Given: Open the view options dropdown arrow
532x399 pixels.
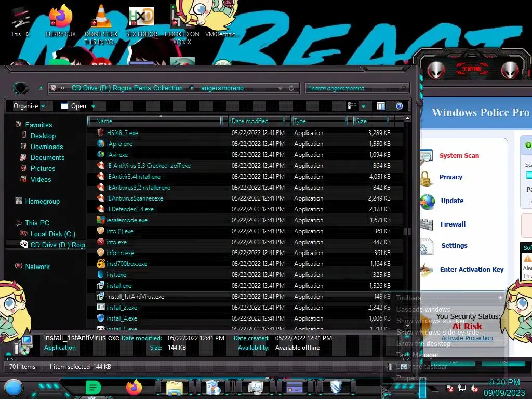Looking at the screenshot, I should 363,106.
